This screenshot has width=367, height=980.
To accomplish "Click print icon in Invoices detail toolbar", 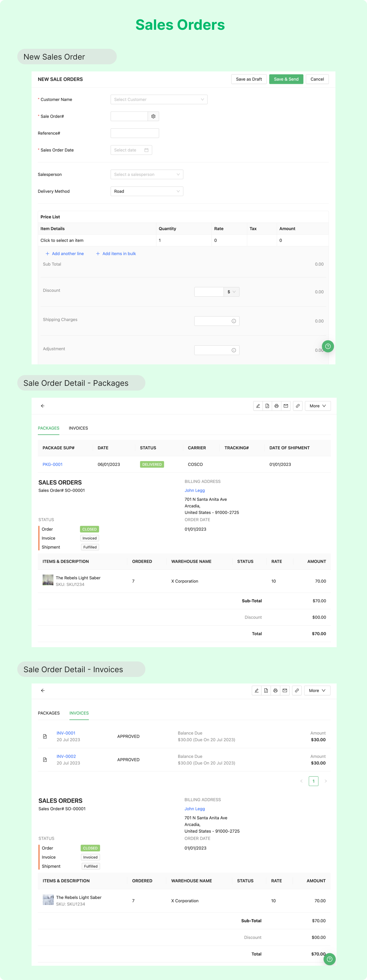I will (275, 690).
